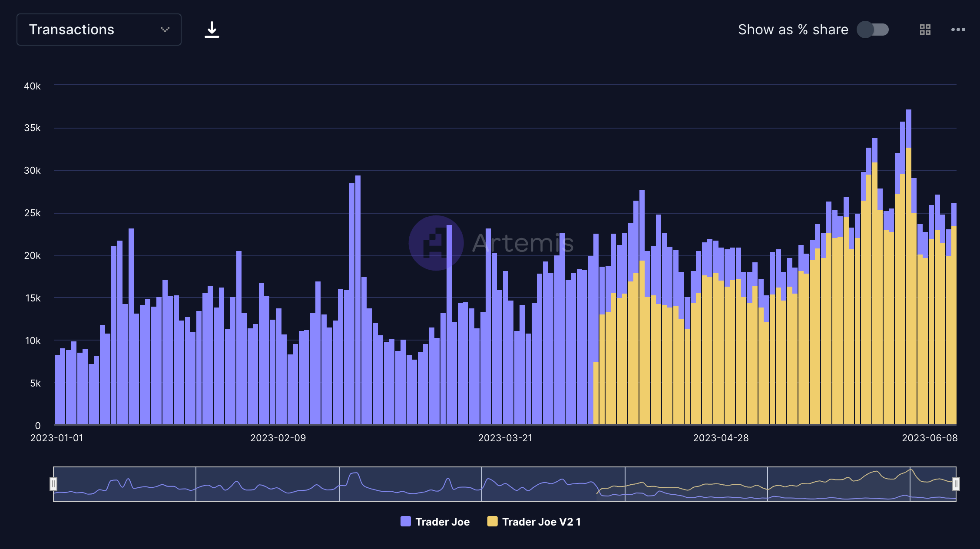This screenshot has width=980, height=549.
Task: Click the Artemis watermark logo
Action: [x=436, y=243]
